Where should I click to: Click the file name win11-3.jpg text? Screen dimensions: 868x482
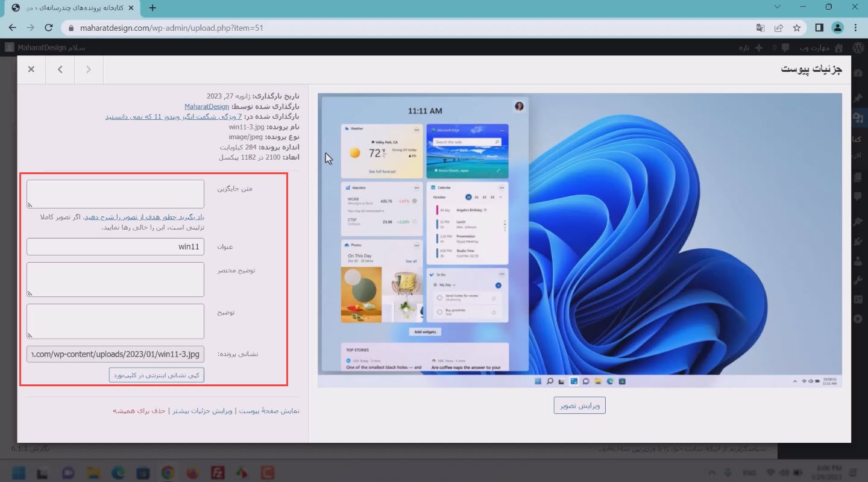[x=247, y=127]
